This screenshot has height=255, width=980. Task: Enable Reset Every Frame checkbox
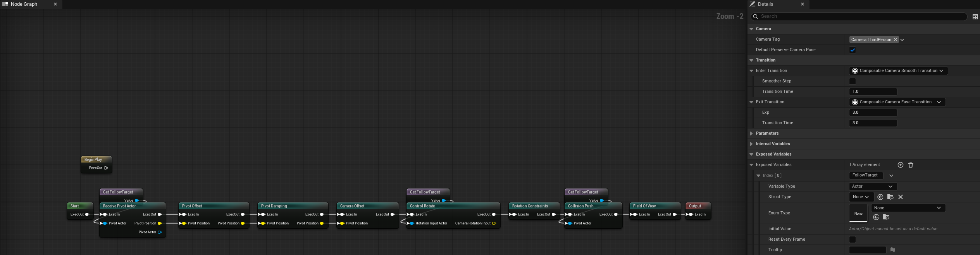[852, 240]
